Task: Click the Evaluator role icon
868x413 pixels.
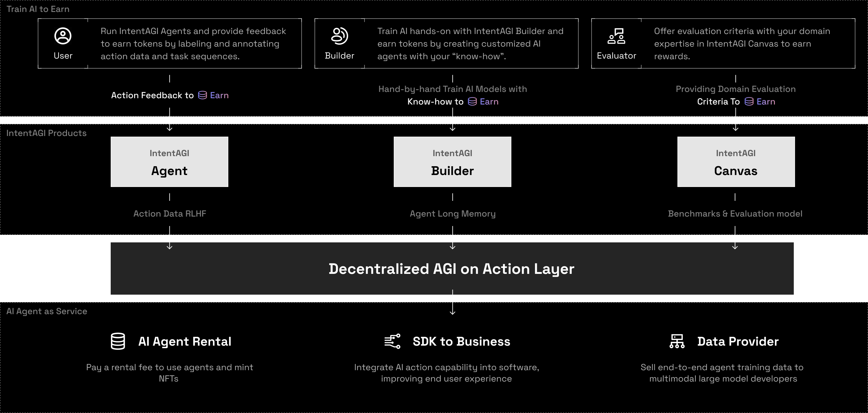Action: coord(616,36)
